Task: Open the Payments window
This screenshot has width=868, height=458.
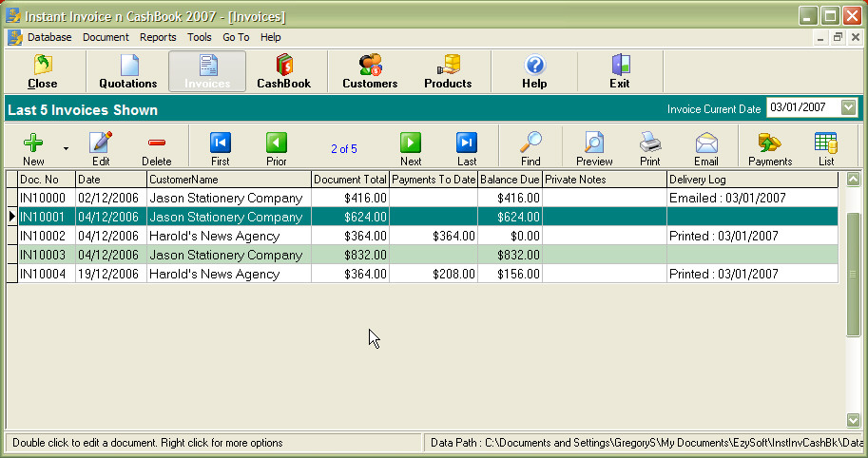Action: click(770, 149)
